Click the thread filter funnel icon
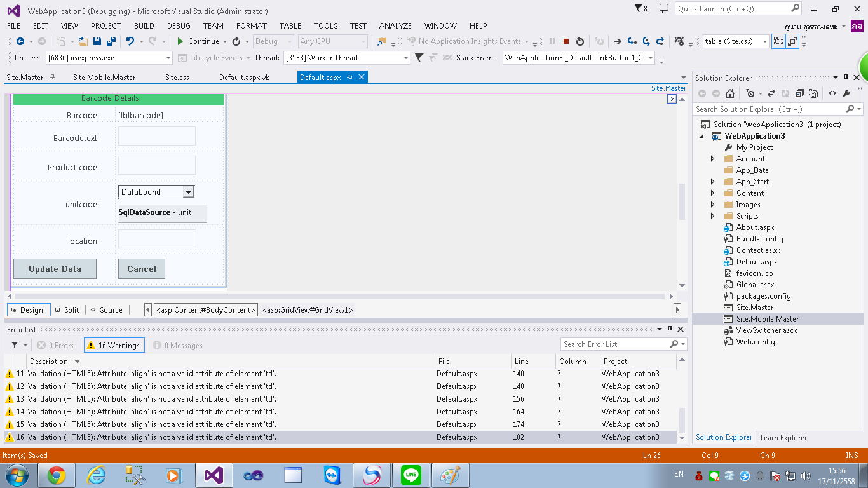 pos(419,58)
